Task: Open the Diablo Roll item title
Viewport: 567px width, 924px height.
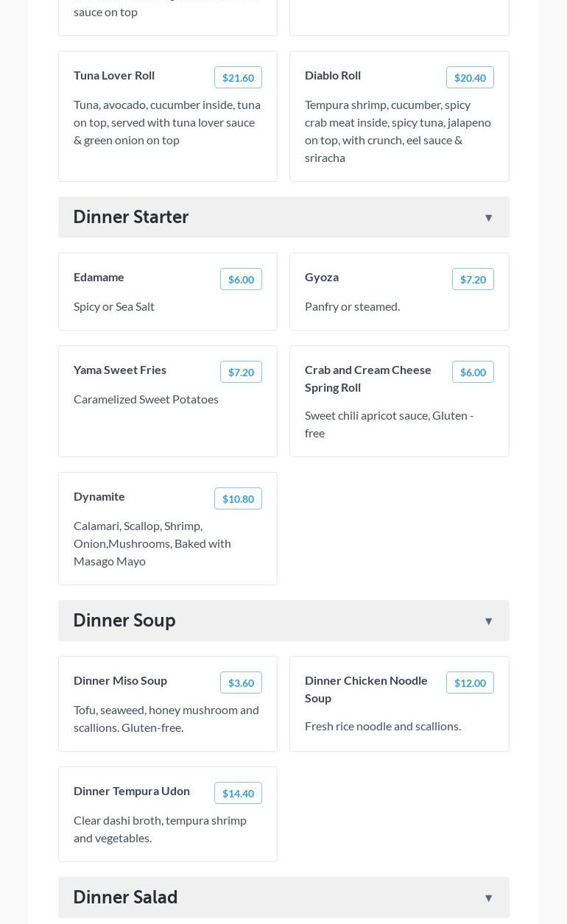Action: pyautogui.click(x=333, y=75)
